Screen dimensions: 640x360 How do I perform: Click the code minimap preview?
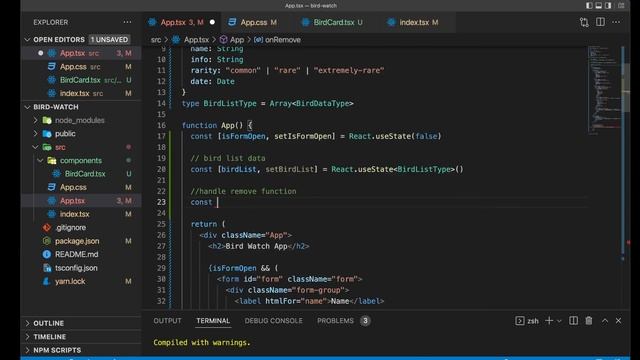point(604,89)
